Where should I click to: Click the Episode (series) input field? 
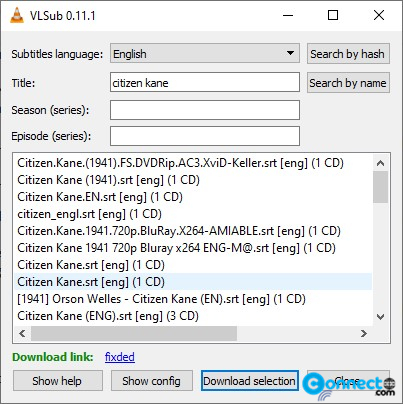pos(205,136)
